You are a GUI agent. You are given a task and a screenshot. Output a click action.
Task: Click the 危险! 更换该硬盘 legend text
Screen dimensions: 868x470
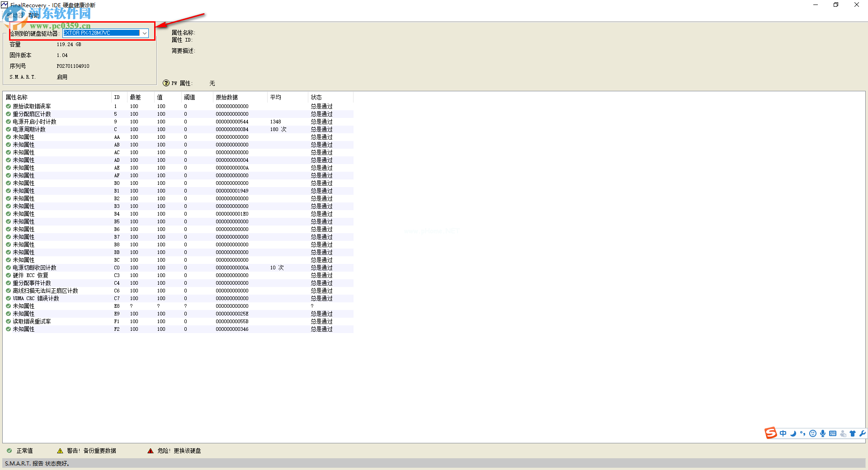coord(179,451)
